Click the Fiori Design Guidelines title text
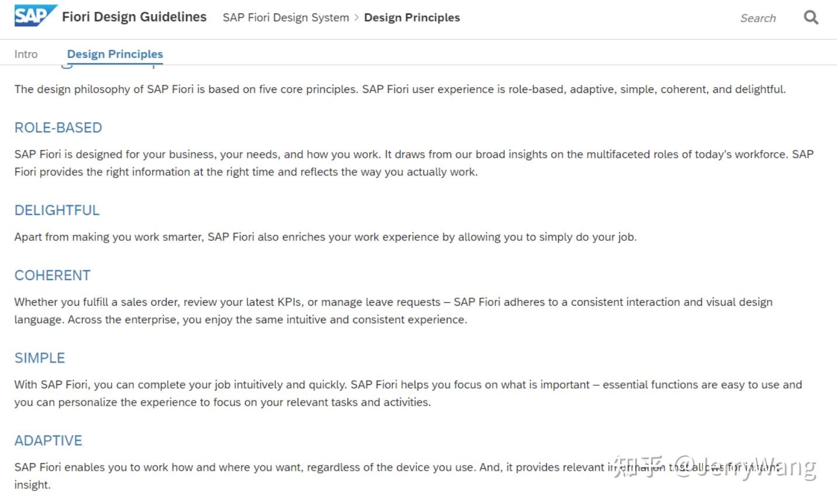 coord(134,16)
